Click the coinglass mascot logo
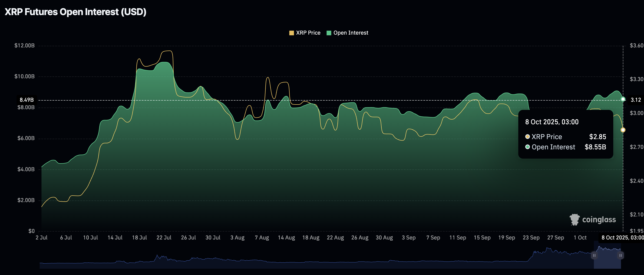The image size is (644, 275). pyautogui.click(x=575, y=220)
